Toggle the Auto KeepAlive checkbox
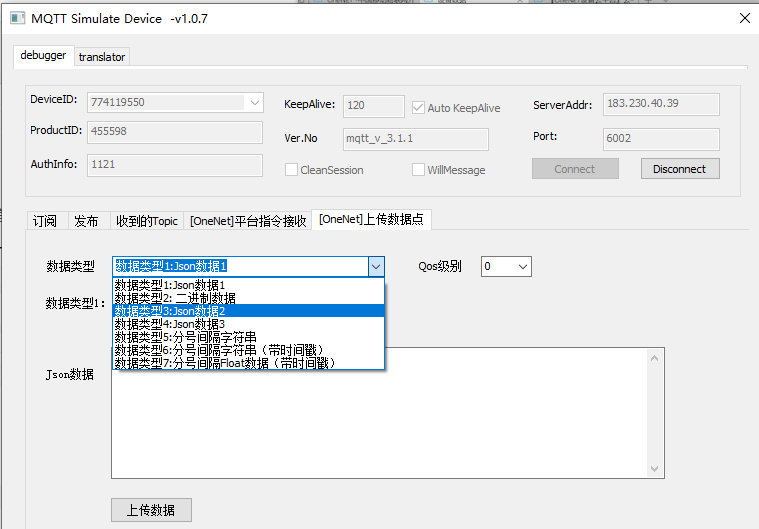This screenshot has height=529, width=759. [418, 107]
